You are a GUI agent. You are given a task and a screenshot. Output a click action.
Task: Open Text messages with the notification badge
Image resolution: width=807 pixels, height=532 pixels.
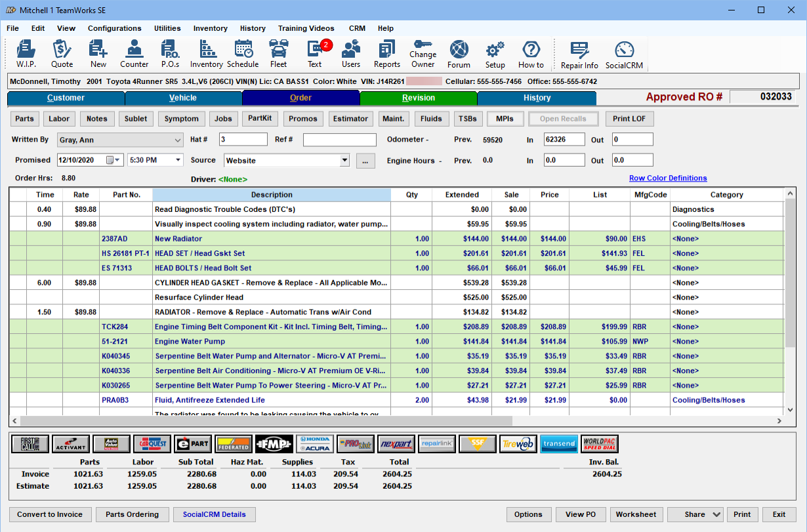click(x=315, y=54)
